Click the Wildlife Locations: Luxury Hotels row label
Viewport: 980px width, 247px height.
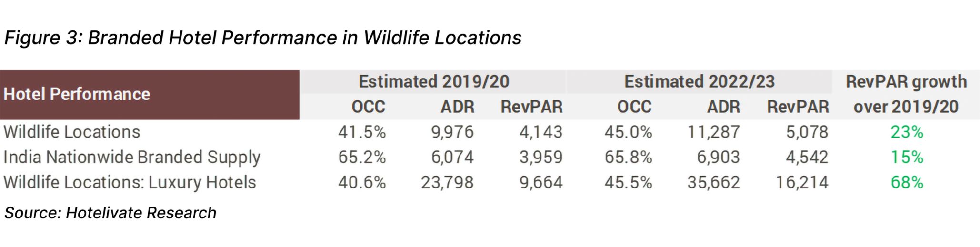(130, 183)
